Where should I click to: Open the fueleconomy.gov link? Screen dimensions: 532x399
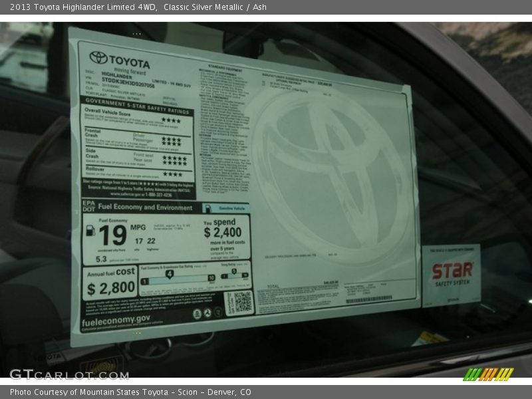click(115, 319)
